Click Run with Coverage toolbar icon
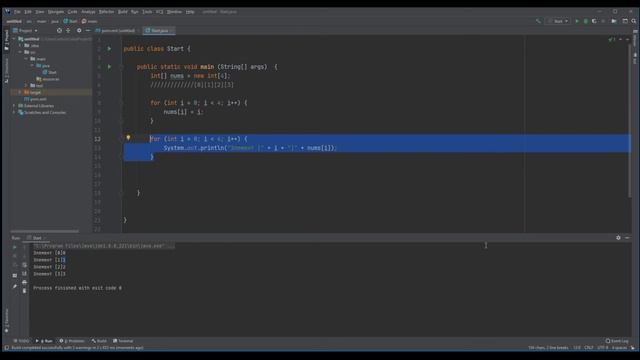The width and height of the screenshot is (640, 360). coord(594,21)
